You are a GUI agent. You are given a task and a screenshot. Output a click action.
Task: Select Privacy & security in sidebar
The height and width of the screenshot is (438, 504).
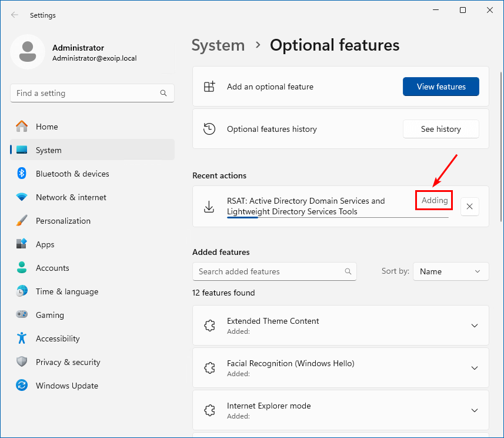[68, 362]
